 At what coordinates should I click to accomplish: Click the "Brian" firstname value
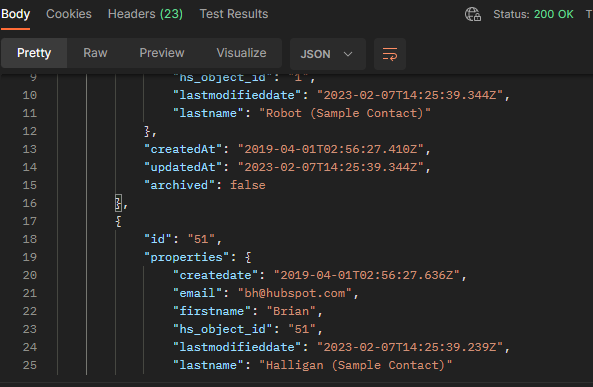(x=291, y=311)
